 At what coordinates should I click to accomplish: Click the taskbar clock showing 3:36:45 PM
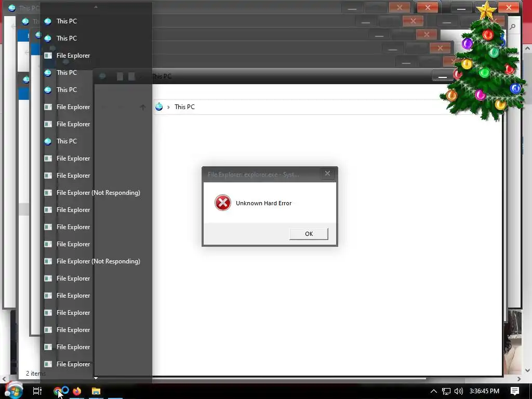coord(484,391)
